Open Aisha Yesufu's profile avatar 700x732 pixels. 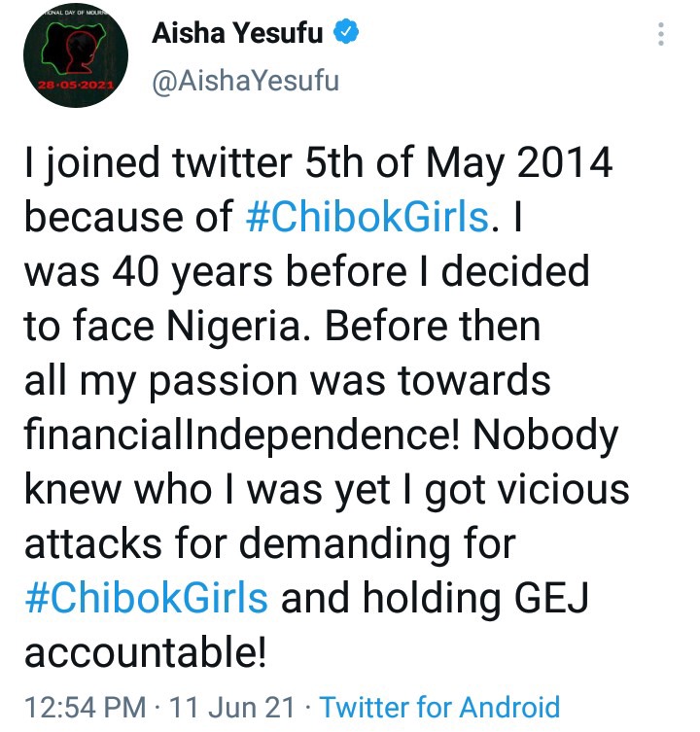pos(76,55)
